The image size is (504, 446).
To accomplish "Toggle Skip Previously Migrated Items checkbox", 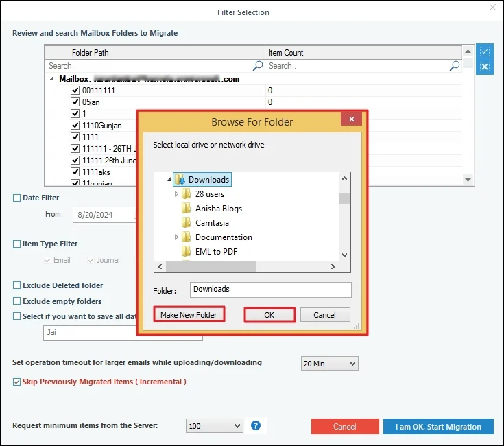I will (x=16, y=382).
